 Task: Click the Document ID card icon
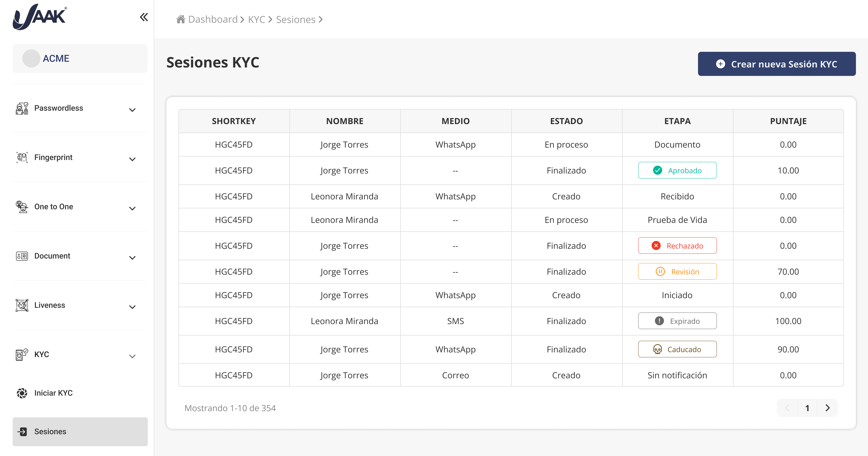22,256
